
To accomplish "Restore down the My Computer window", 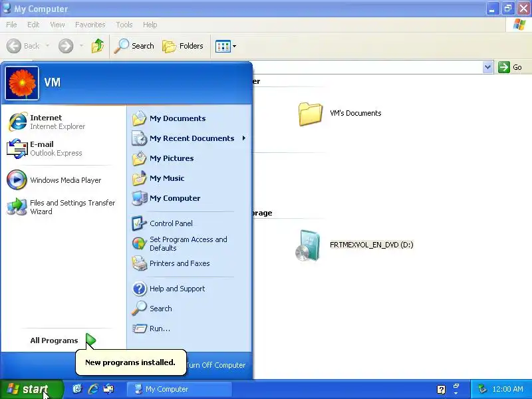I will click(x=508, y=9).
